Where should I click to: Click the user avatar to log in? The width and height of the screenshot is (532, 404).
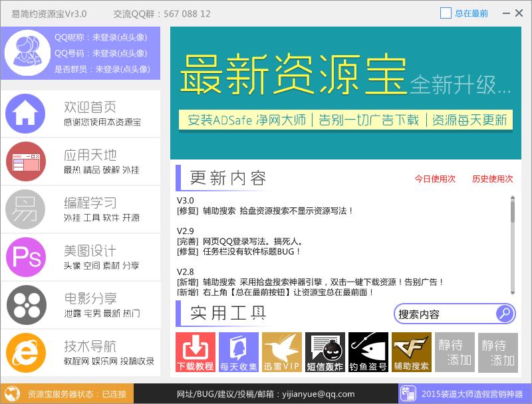(x=27, y=52)
